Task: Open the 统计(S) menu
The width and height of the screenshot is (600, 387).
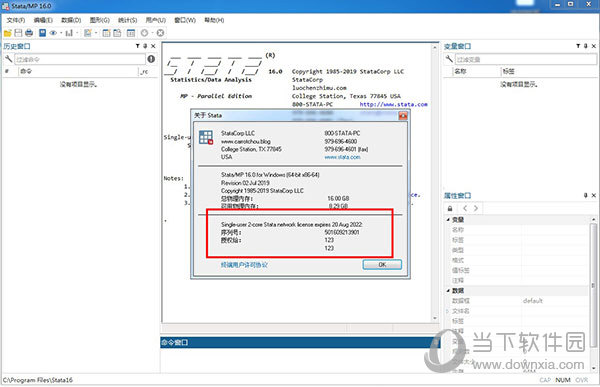Action: tap(127, 20)
